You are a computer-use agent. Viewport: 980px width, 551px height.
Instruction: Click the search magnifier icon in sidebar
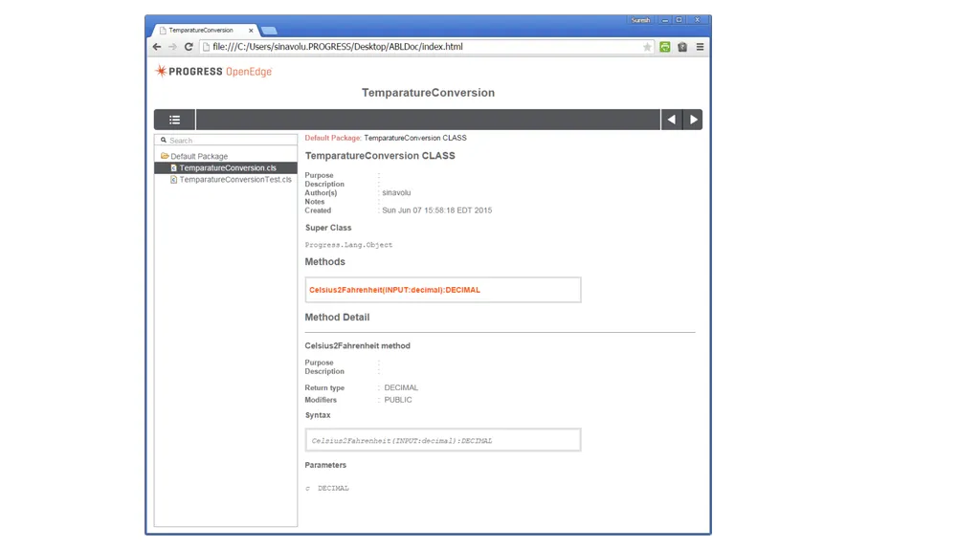point(163,141)
